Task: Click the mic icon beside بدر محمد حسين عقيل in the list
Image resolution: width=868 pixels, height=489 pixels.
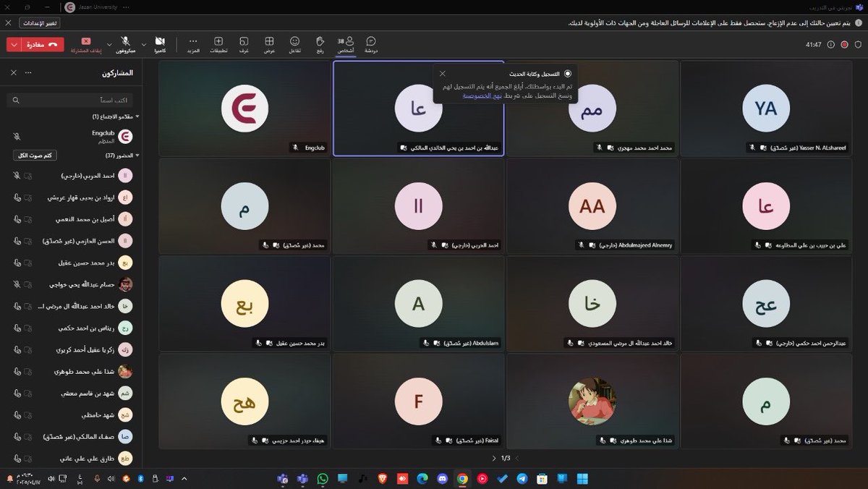Action: [16, 263]
